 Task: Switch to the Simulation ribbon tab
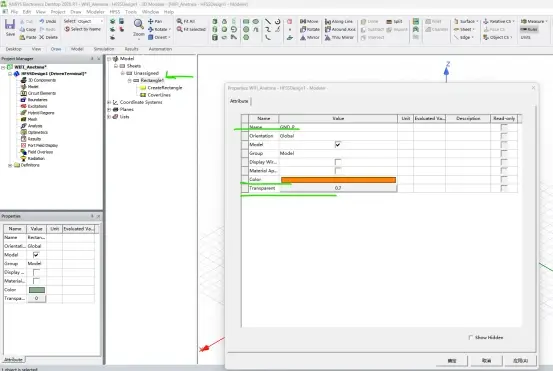coord(104,49)
